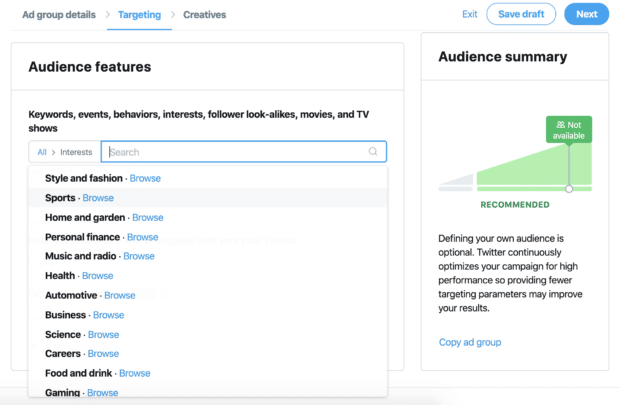Browse Careers subcategories
This screenshot has height=405, width=620.
coord(103,354)
